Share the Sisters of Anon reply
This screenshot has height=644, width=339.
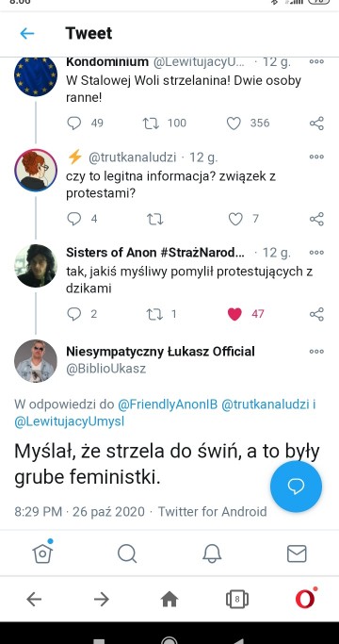316,314
